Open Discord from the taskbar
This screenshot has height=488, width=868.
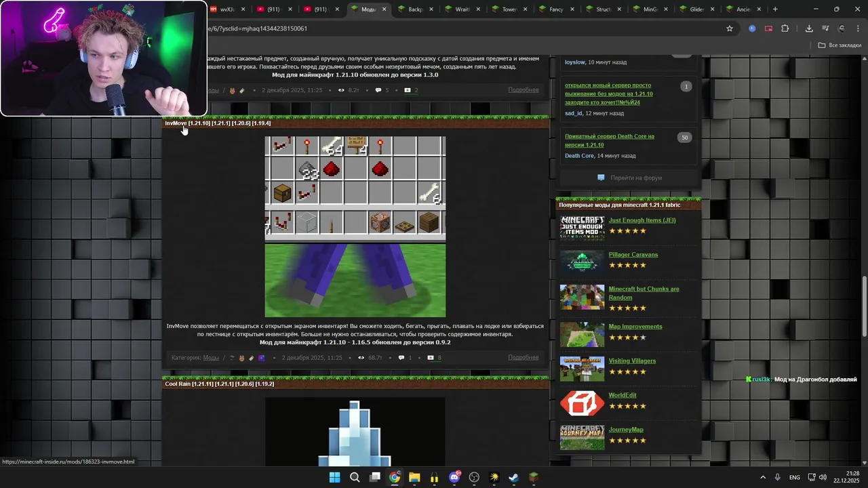(x=454, y=477)
